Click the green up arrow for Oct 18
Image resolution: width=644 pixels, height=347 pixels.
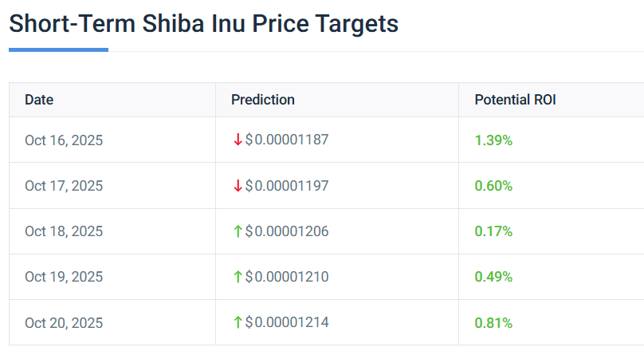[238, 231]
